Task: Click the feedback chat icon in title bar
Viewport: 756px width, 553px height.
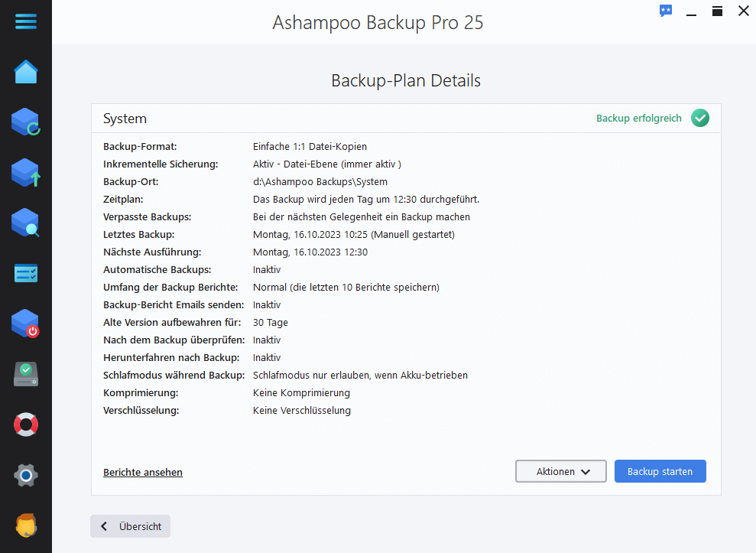Action: click(x=666, y=11)
